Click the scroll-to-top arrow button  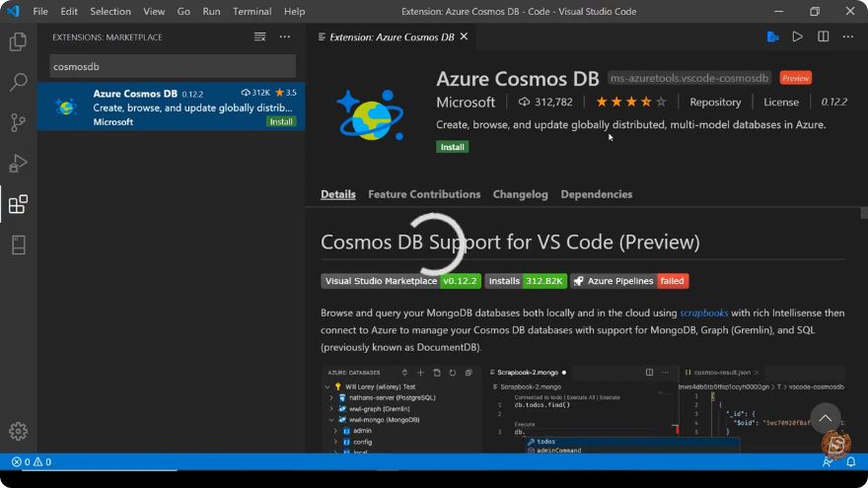point(825,418)
